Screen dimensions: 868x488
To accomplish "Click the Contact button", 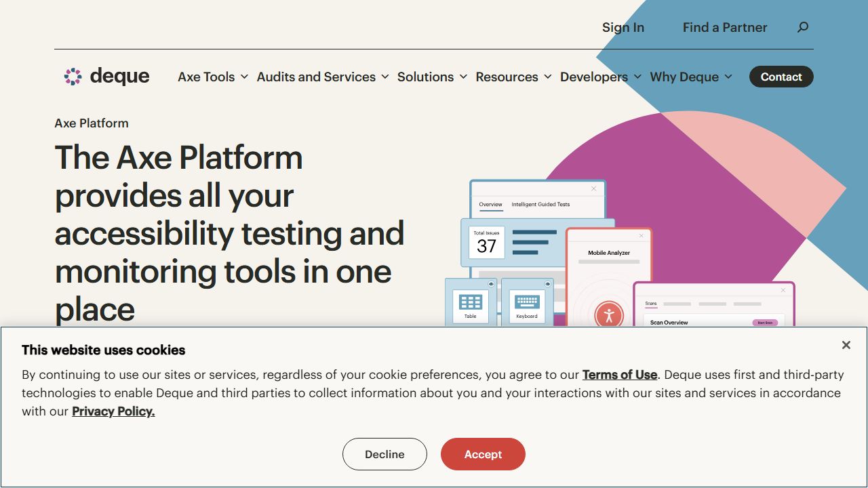I will (x=781, y=77).
